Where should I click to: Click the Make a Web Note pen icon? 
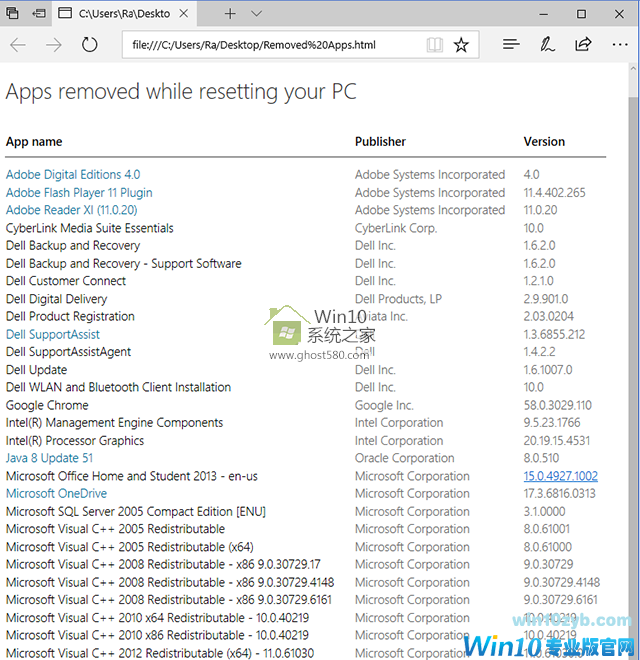547,45
